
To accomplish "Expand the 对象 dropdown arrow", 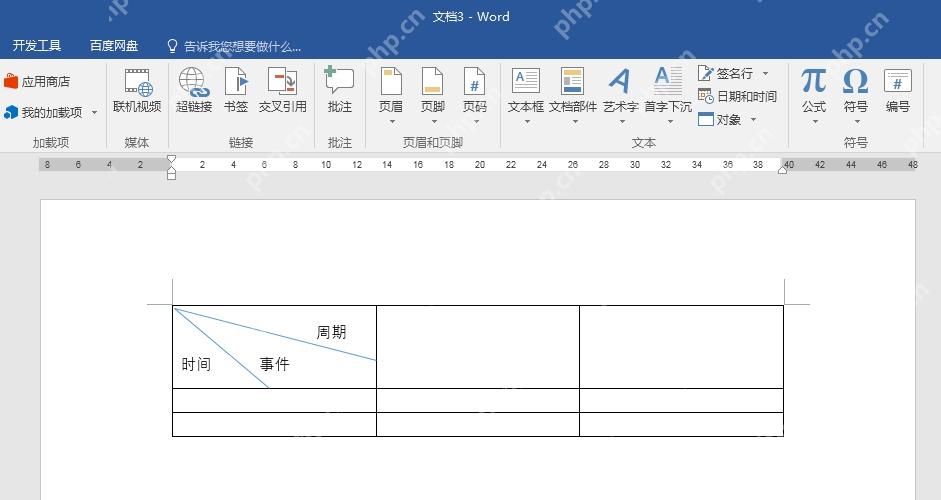I will [x=753, y=119].
